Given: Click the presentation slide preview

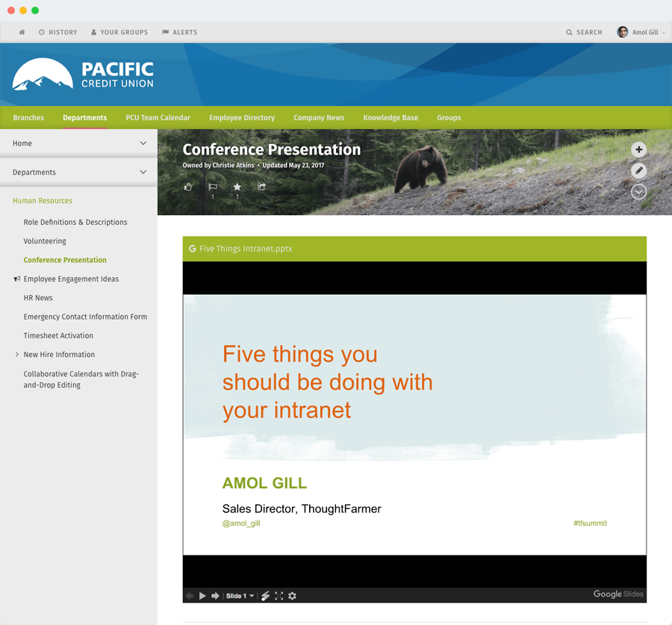Looking at the screenshot, I should [414, 425].
